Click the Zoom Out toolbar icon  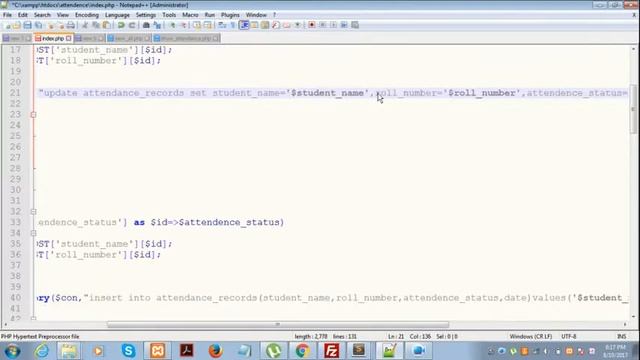pos(184,25)
